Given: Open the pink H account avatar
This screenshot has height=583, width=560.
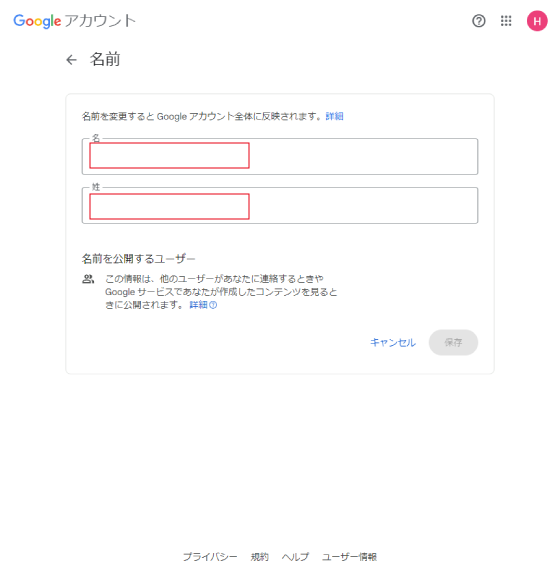Looking at the screenshot, I should click(537, 21).
